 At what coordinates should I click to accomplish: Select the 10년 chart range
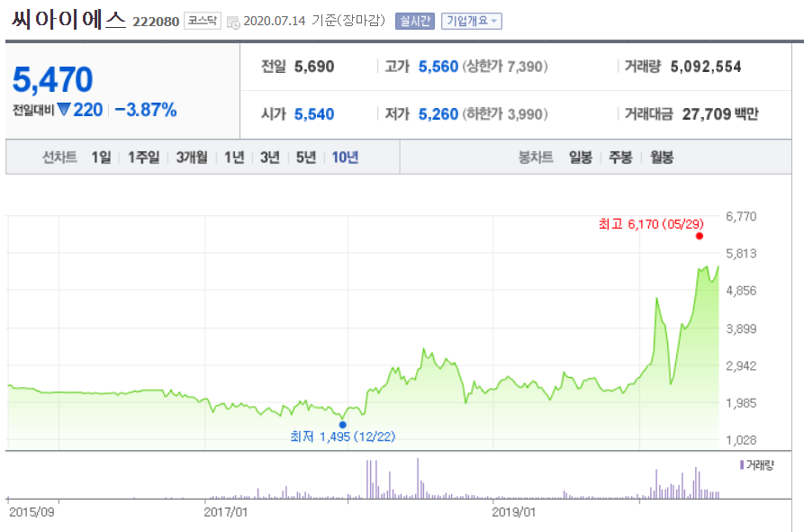[x=345, y=158]
